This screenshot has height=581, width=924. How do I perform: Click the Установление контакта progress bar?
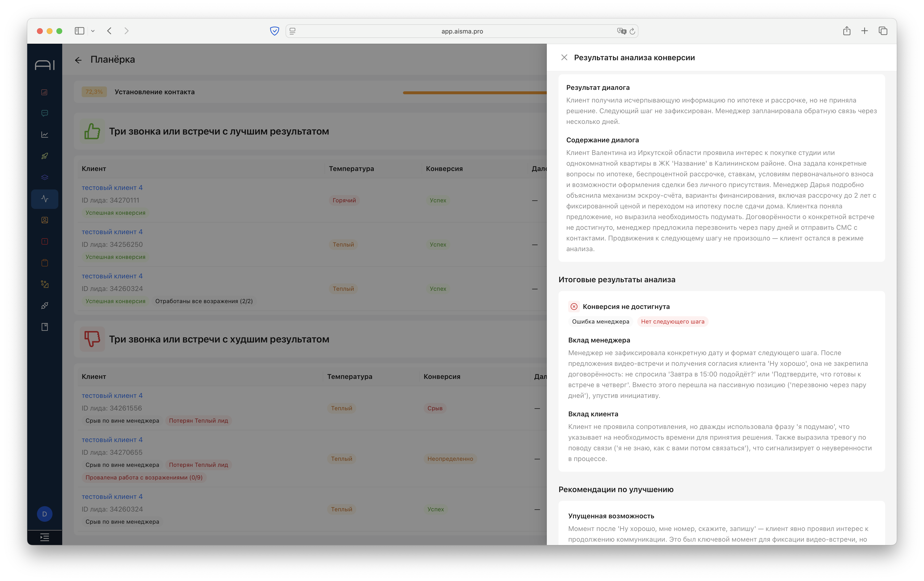pos(475,93)
